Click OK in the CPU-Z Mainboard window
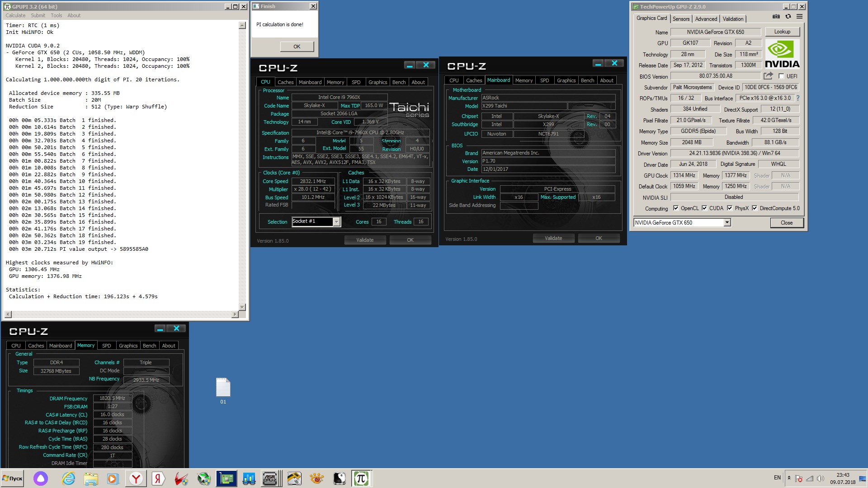Image resolution: width=868 pixels, height=488 pixels. click(x=599, y=238)
